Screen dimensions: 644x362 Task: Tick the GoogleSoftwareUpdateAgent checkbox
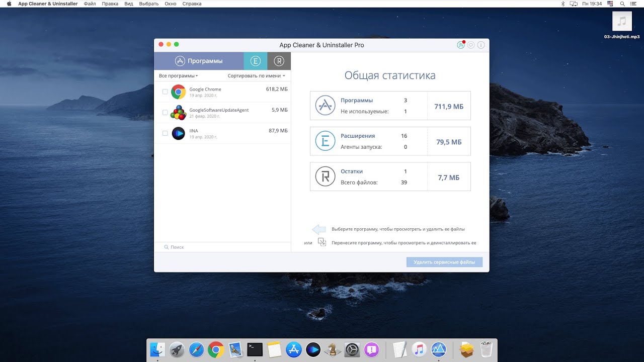[165, 113]
